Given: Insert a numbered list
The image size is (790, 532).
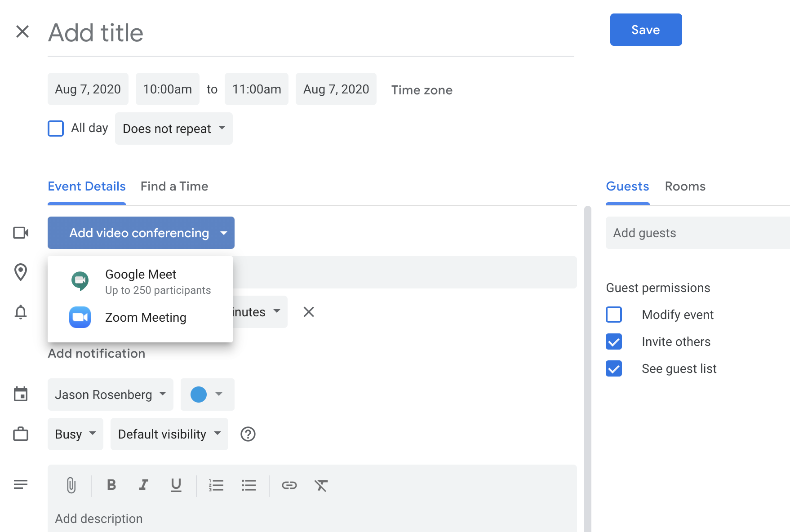Looking at the screenshot, I should tap(216, 485).
